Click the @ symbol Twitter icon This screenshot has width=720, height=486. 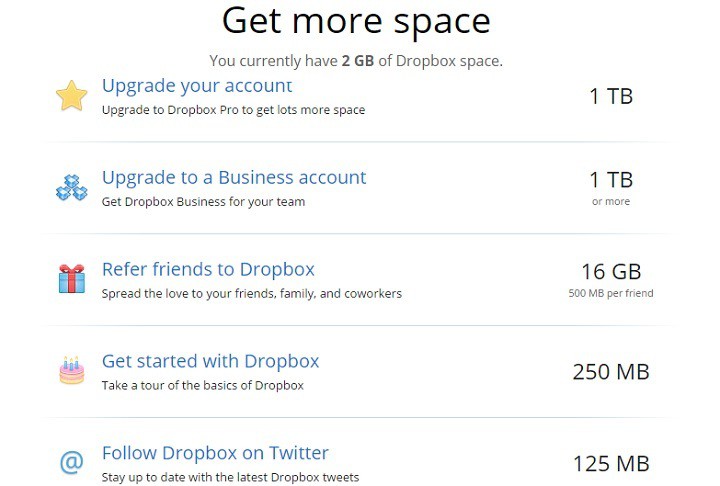pyautogui.click(x=72, y=462)
